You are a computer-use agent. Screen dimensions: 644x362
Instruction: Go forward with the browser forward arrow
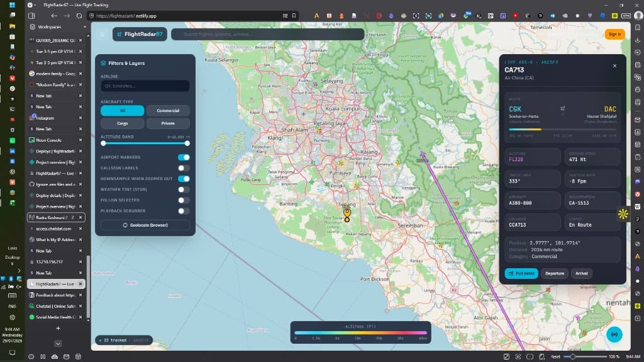point(67,16)
